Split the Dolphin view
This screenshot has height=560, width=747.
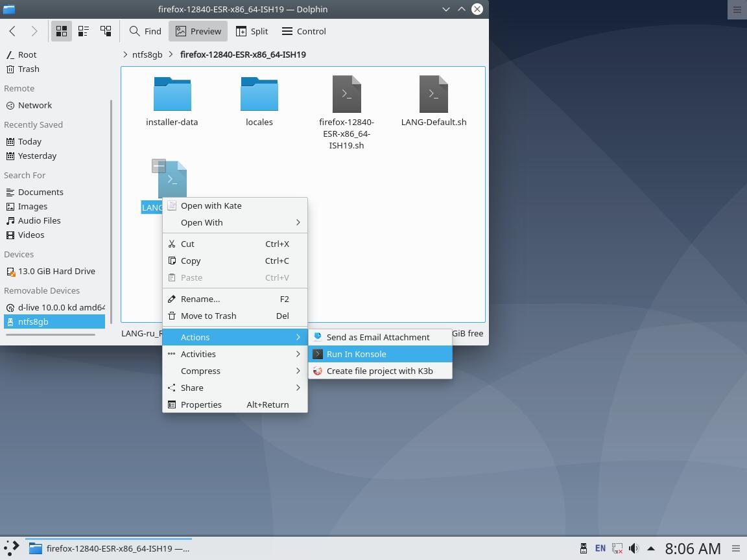(252, 31)
